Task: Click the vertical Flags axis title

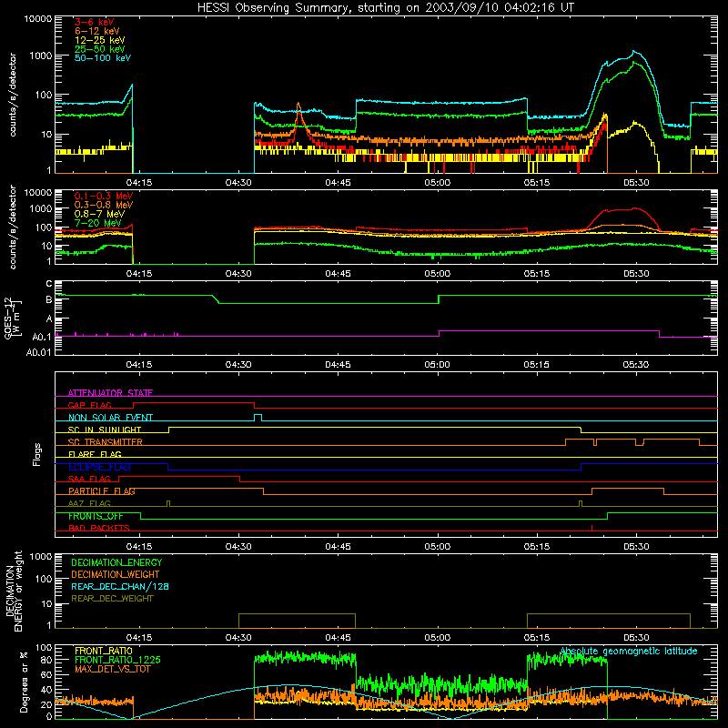Action: pyautogui.click(x=36, y=454)
